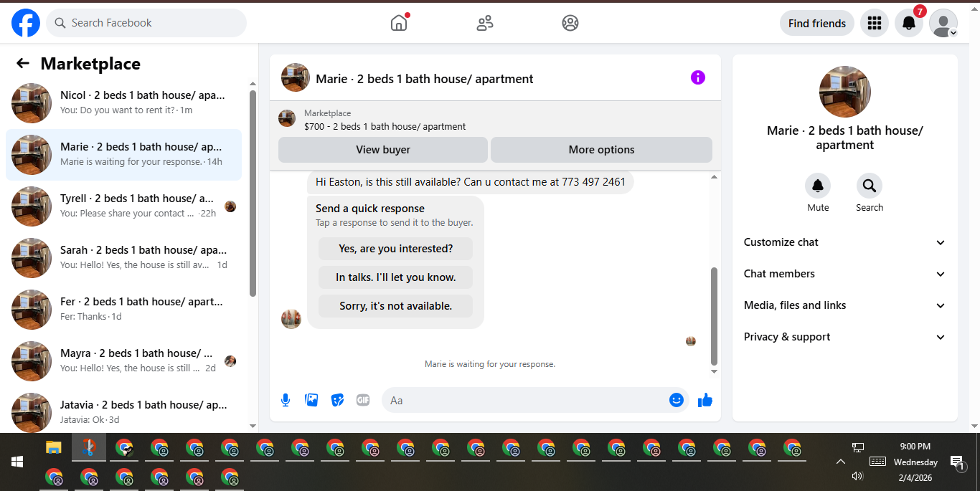The width and height of the screenshot is (980, 491).
Task: Click the voice clip microphone icon
Action: (286, 400)
